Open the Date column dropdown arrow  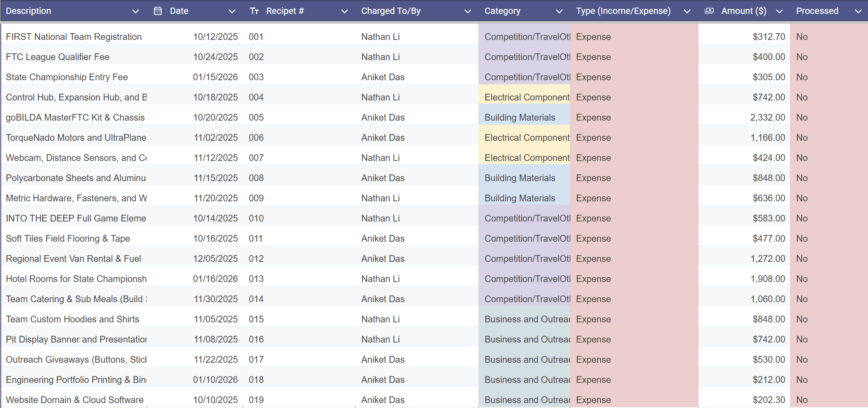click(232, 11)
